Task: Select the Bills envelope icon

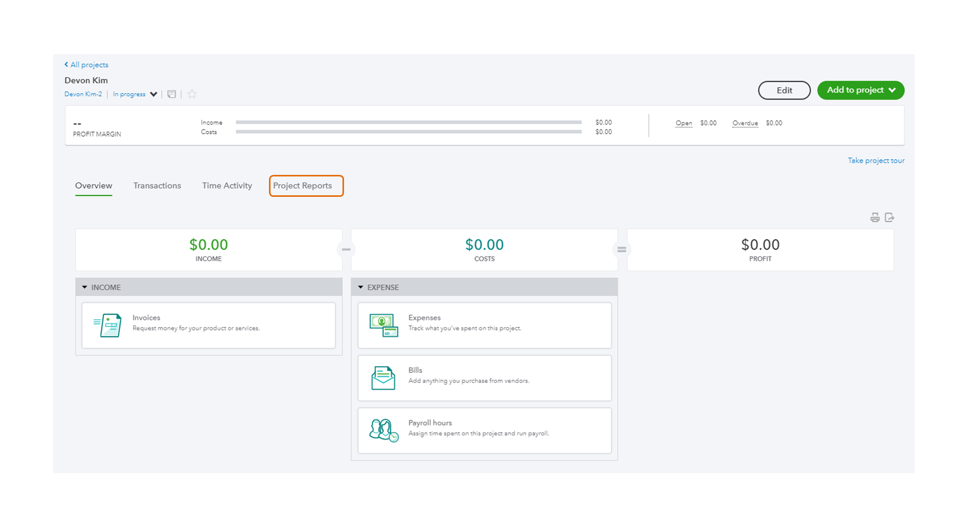Action: (x=383, y=377)
